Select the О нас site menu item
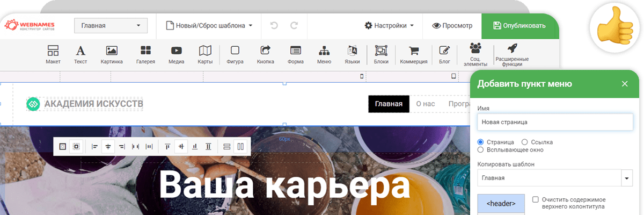 [x=426, y=104]
